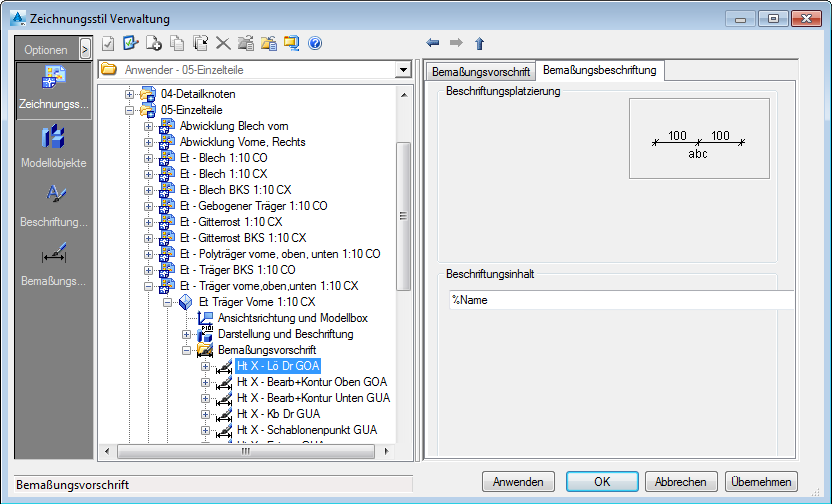Click the Darstellung und Beschriftung node icon
Viewport: 832px width, 504px height.
tap(205, 334)
